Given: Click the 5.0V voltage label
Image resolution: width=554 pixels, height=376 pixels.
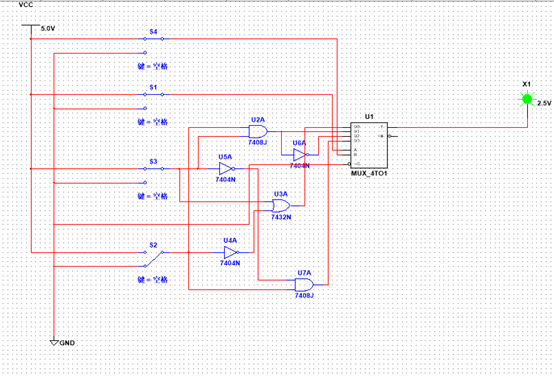Looking at the screenshot, I should click(48, 29).
